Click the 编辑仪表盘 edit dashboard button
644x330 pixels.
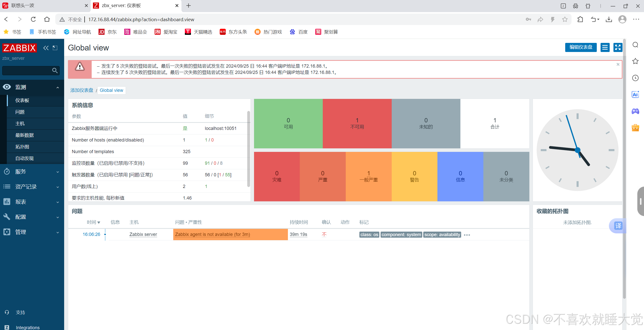581,47
